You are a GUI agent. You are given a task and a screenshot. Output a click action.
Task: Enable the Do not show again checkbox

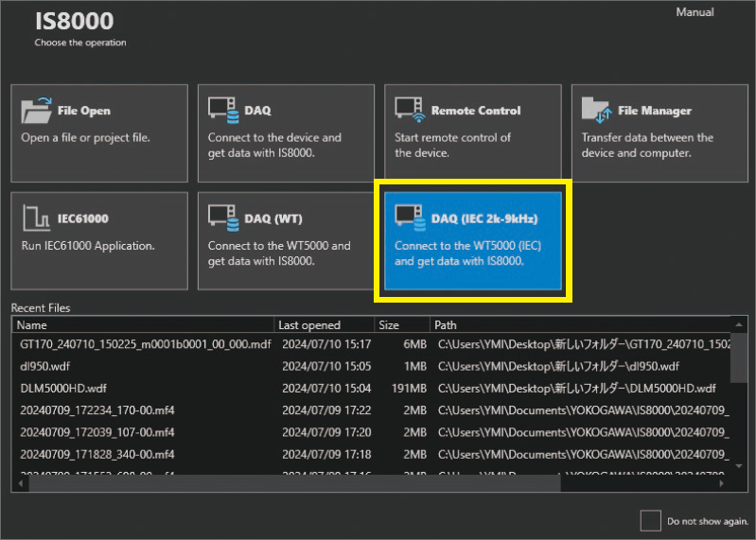point(650,520)
